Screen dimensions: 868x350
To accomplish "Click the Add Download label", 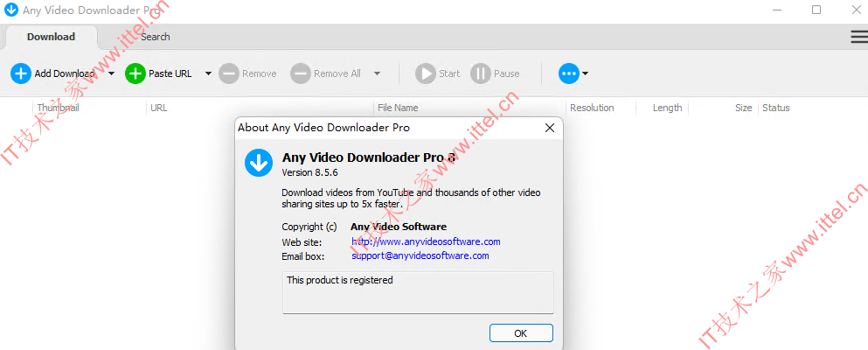I will coord(65,73).
